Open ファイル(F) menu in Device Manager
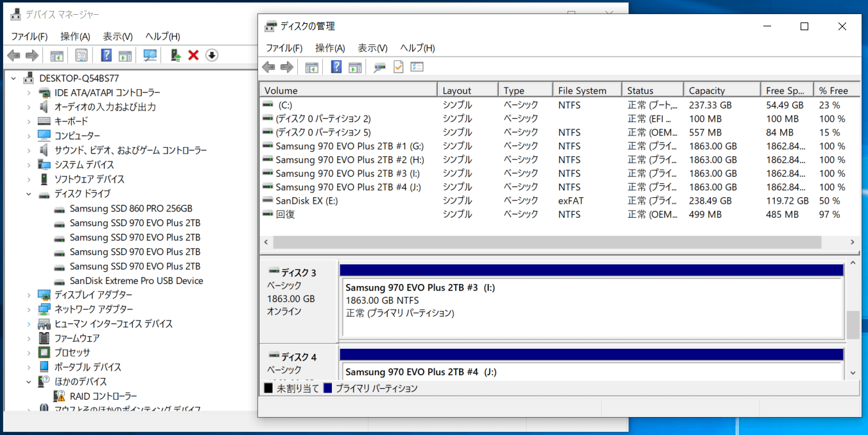This screenshot has height=435, width=868. coord(29,37)
